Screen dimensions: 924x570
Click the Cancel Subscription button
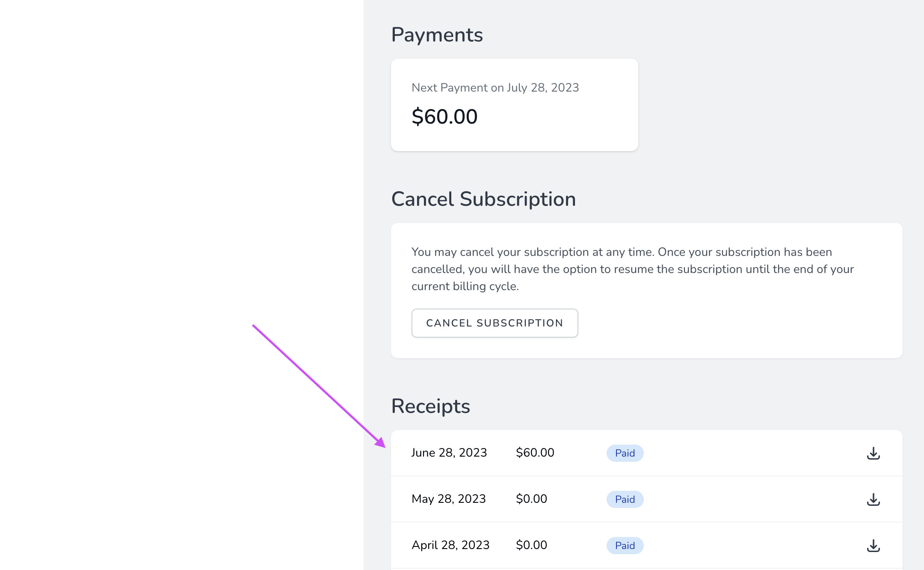[x=495, y=323]
